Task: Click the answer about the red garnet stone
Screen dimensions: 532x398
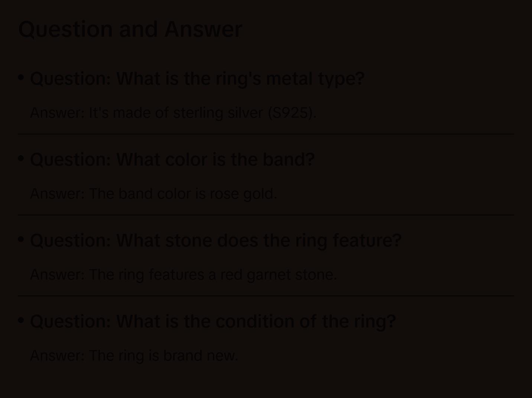Action: click(x=183, y=275)
